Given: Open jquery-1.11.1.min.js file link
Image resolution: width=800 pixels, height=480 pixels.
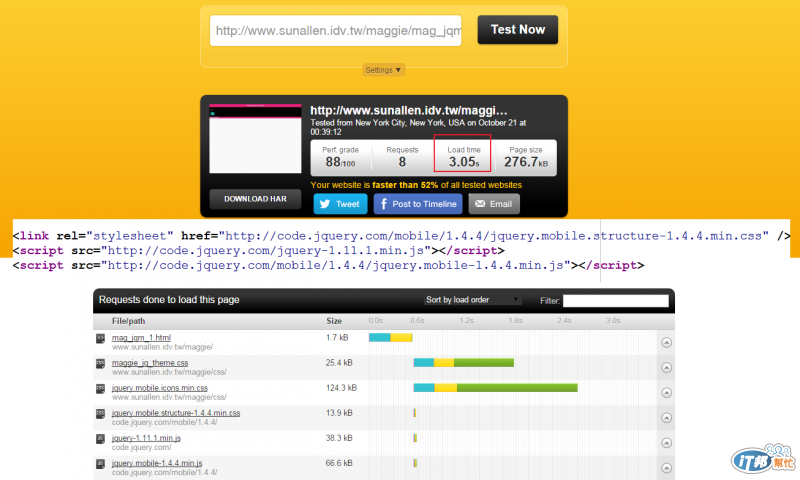Looking at the screenshot, I should (x=146, y=438).
